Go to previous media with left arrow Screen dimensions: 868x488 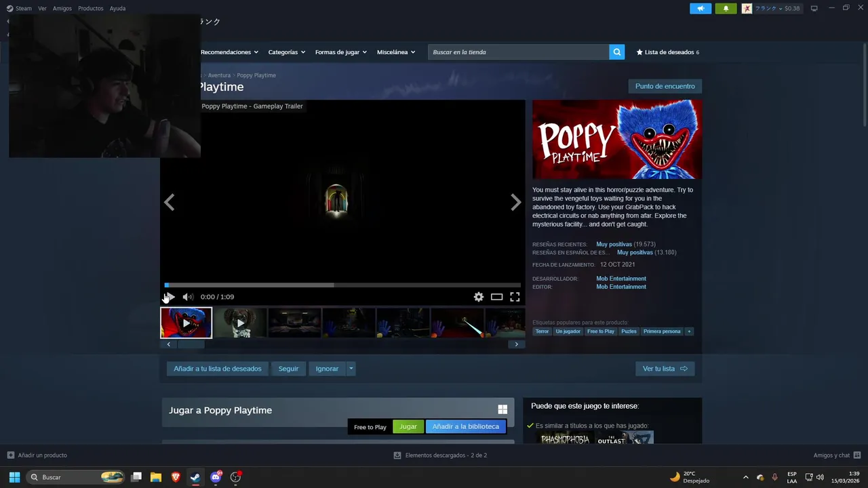point(170,202)
